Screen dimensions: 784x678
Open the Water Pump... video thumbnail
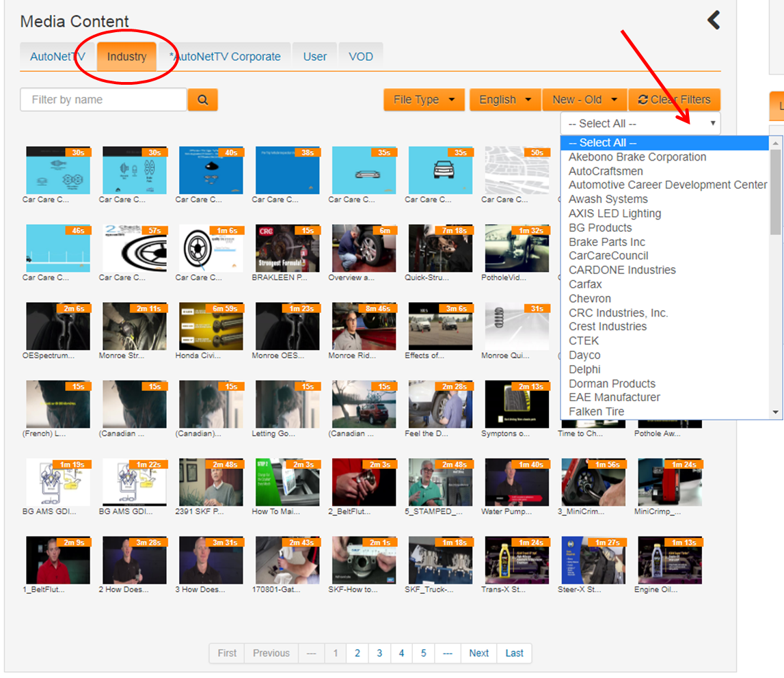(x=517, y=483)
